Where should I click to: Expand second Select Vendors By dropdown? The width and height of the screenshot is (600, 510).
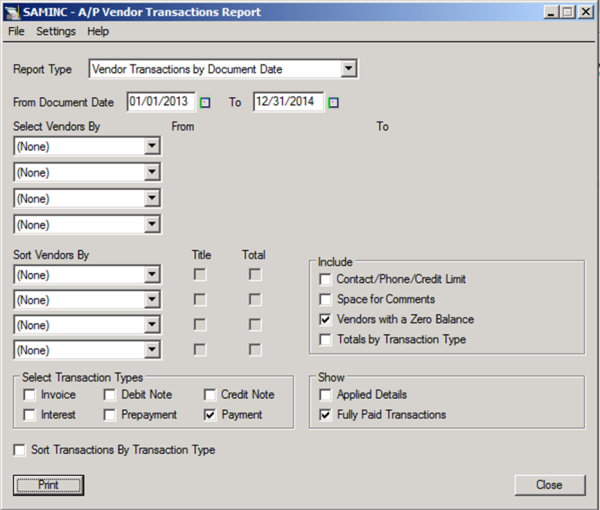(152, 172)
